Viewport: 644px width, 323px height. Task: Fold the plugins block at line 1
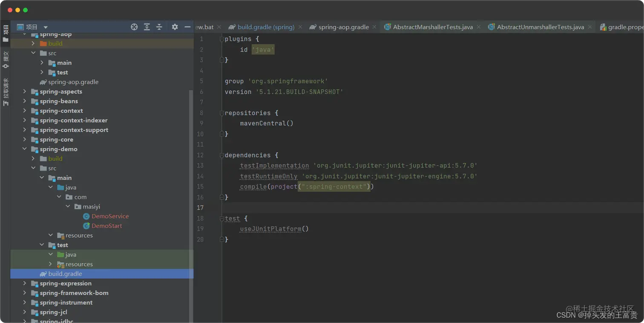221,39
